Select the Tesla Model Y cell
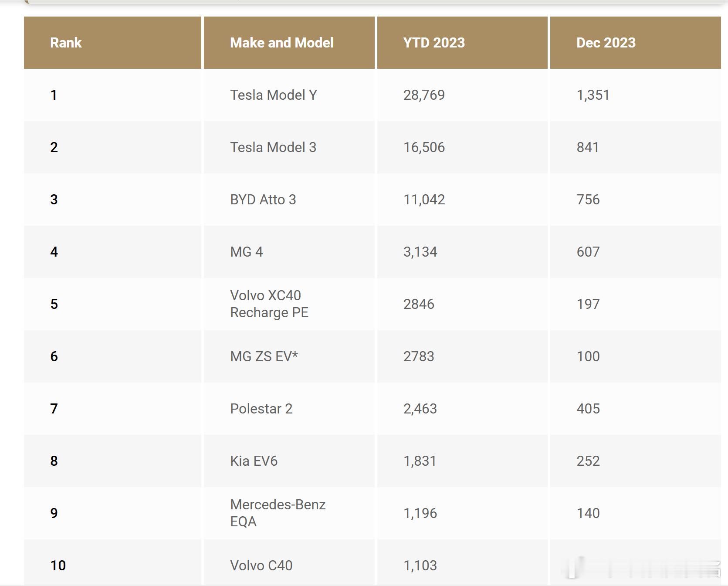Screen dimensions: 728x586 (x=289, y=95)
